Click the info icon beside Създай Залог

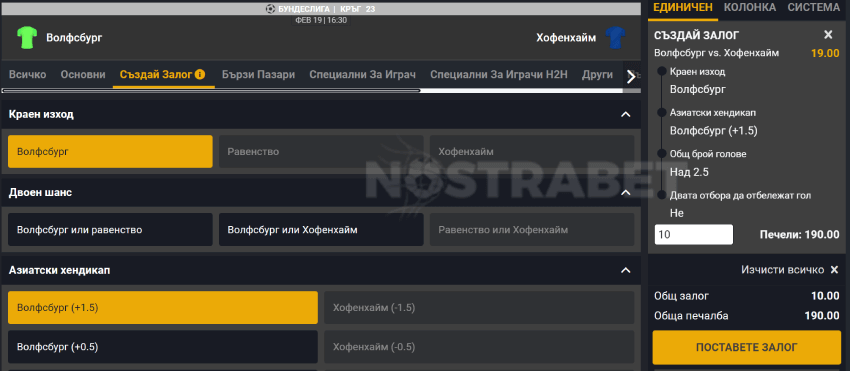[200, 74]
